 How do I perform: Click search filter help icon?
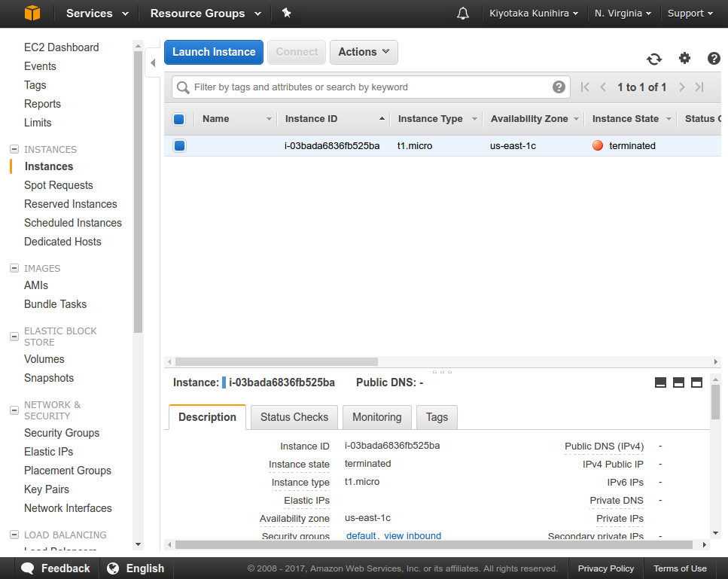559,87
